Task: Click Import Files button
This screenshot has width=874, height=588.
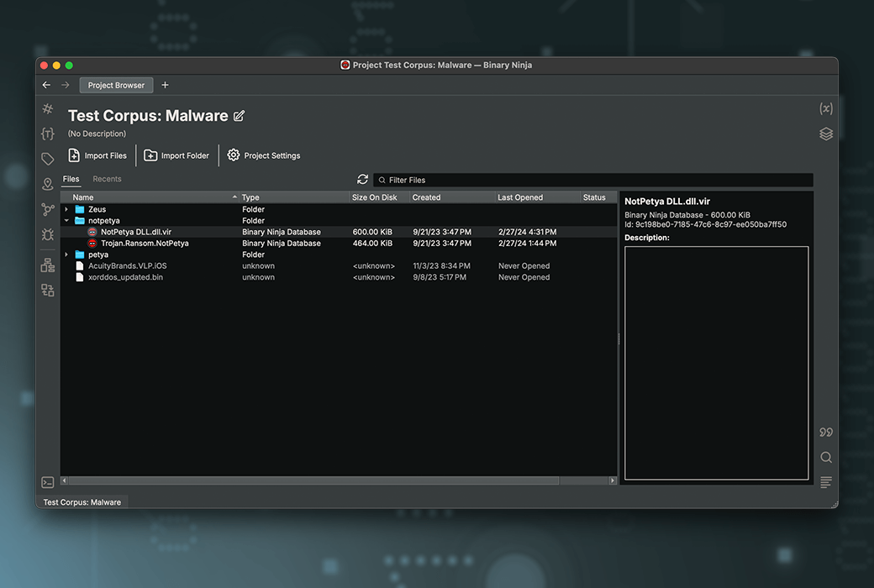Action: click(97, 155)
